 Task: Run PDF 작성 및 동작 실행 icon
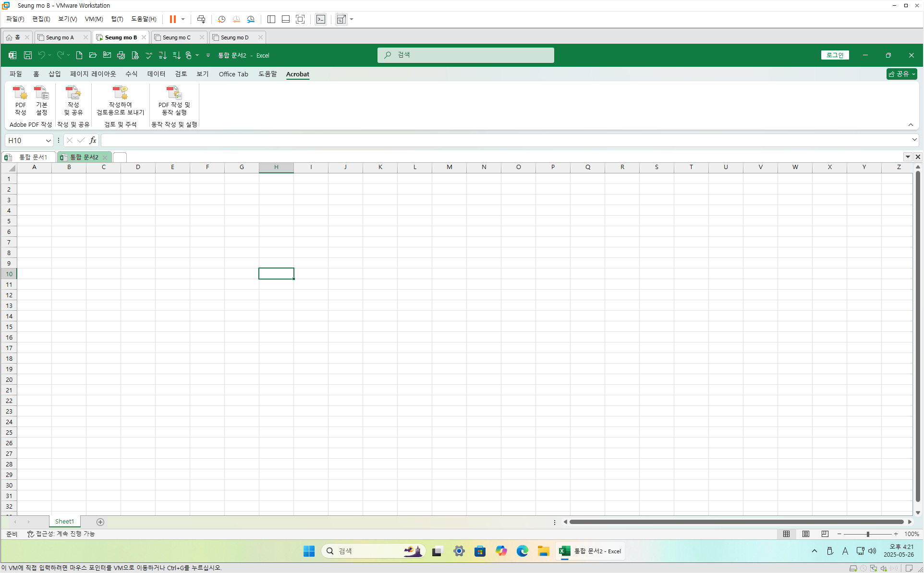point(174,100)
